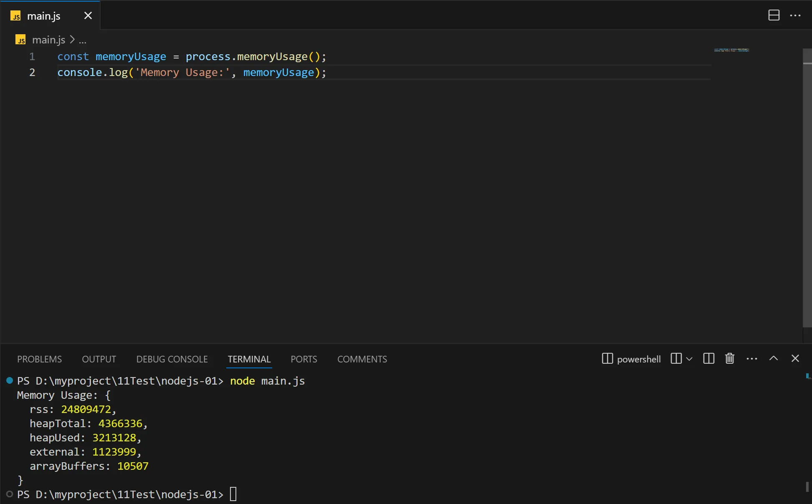Viewport: 812px width, 504px height.
Task: Click the 'node main.js' command text
Action: (x=267, y=381)
